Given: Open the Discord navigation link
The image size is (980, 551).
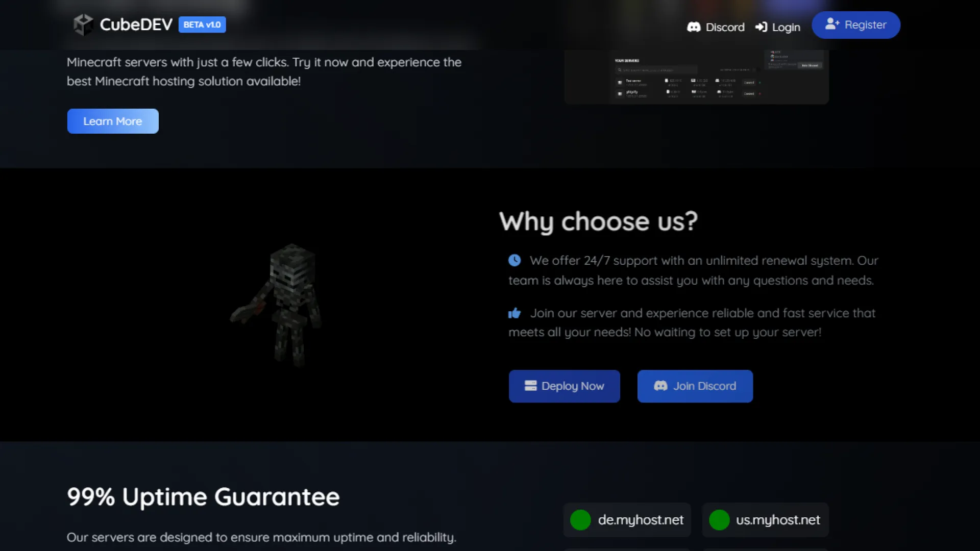Looking at the screenshot, I should (724, 27).
